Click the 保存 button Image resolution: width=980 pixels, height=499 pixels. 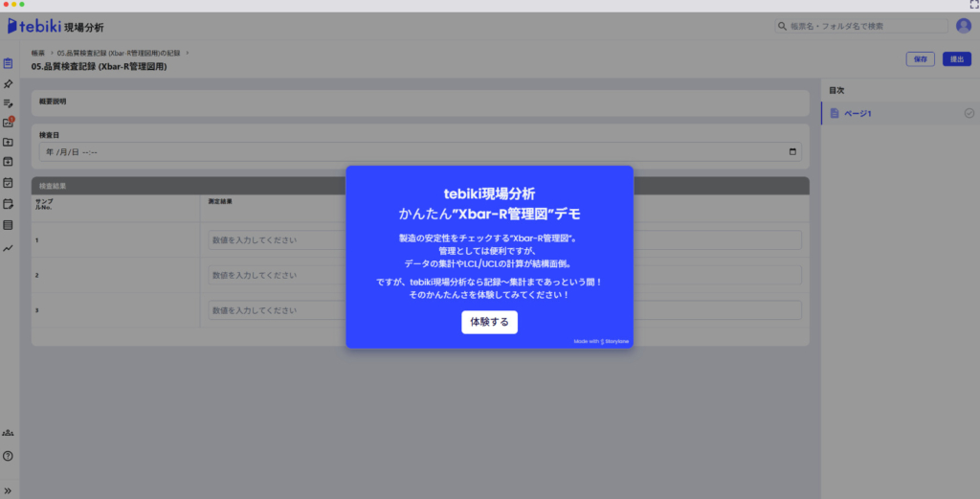click(920, 59)
